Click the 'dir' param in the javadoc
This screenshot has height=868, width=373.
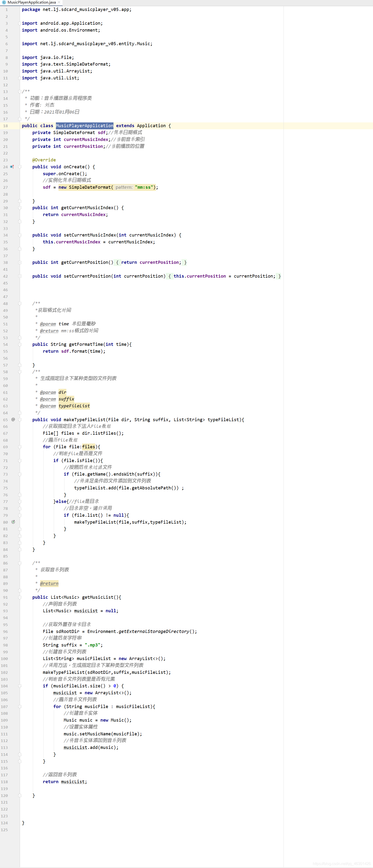click(x=62, y=392)
